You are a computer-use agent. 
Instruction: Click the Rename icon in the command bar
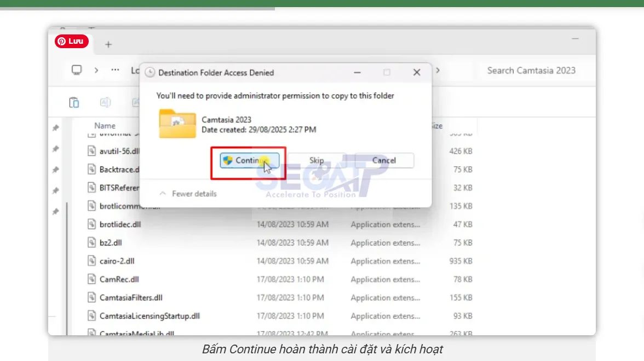click(105, 102)
